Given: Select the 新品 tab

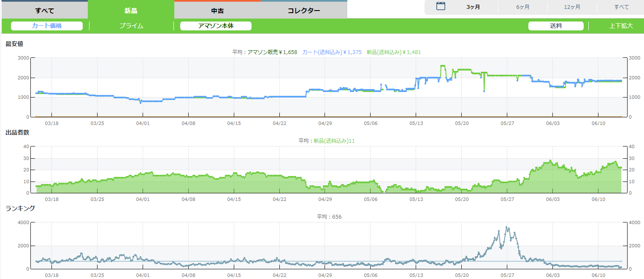Looking at the screenshot, I should point(131,11).
